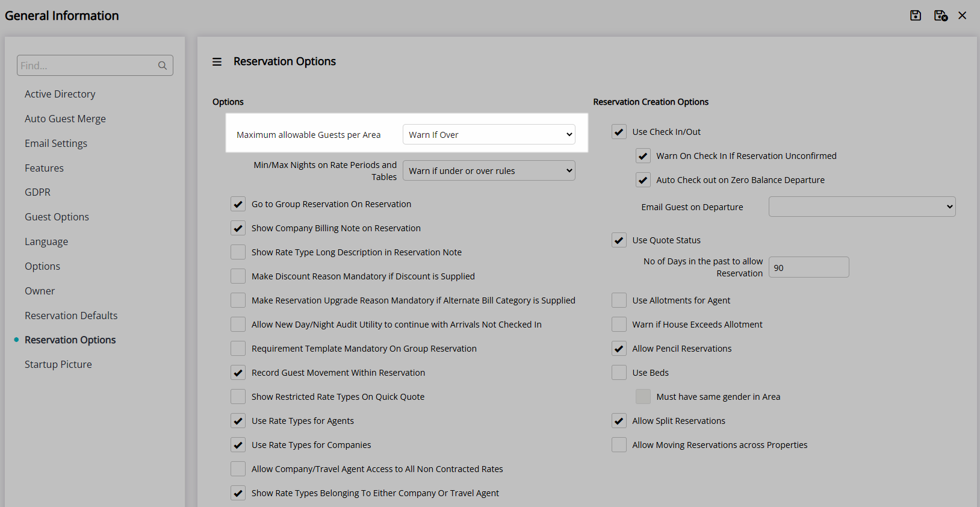
Task: Enable Make Discount Reason Mandatory checkbox
Action: tap(238, 276)
